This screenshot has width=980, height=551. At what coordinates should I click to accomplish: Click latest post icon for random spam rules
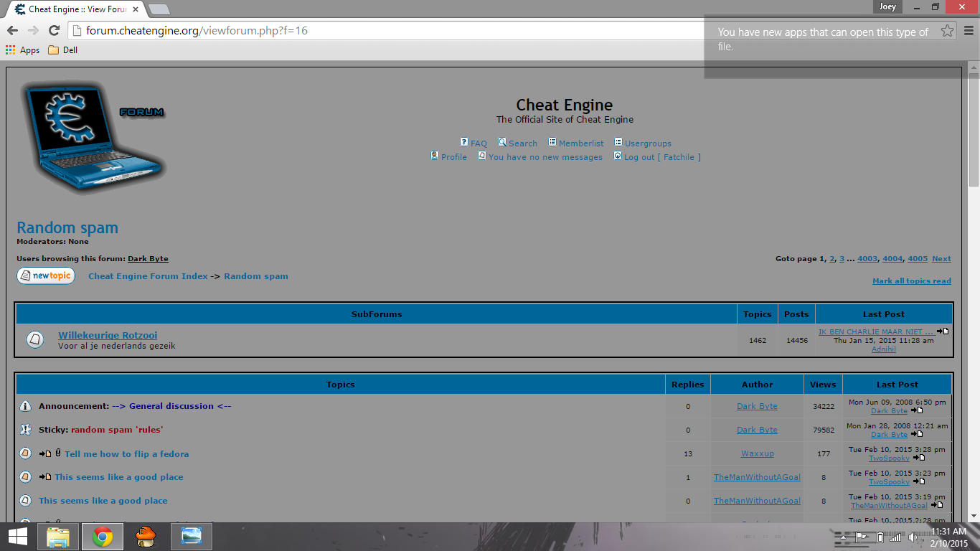(x=917, y=434)
